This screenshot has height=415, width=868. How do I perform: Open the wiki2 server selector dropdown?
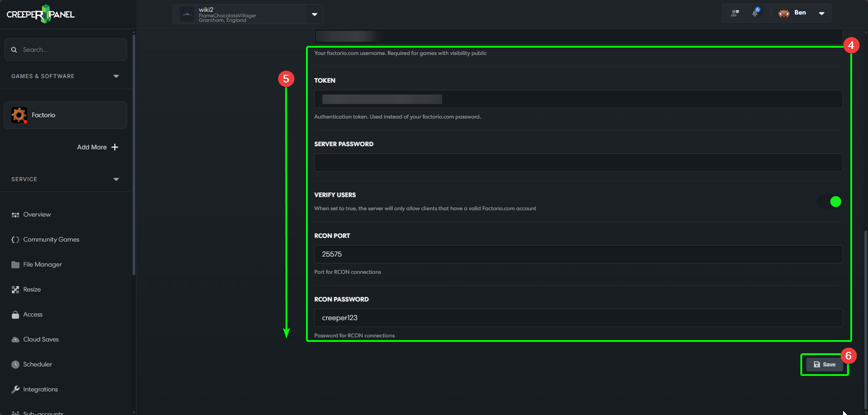click(314, 14)
